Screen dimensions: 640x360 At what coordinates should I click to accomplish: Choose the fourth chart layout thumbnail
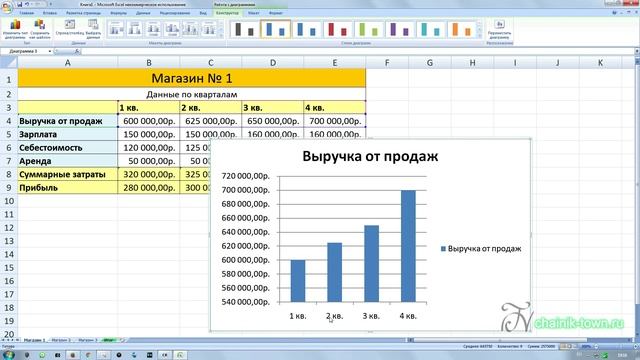(x=172, y=29)
